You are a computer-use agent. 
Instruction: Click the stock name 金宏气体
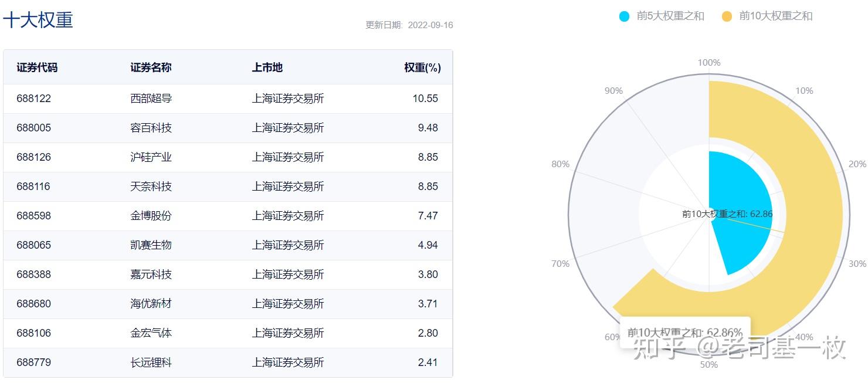(151, 333)
